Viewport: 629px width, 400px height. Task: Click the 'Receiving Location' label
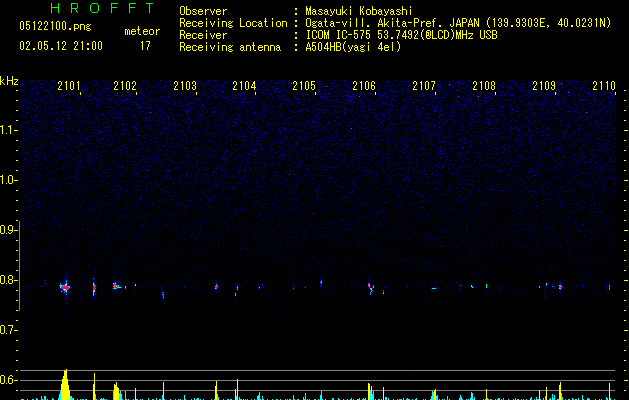coord(233,23)
